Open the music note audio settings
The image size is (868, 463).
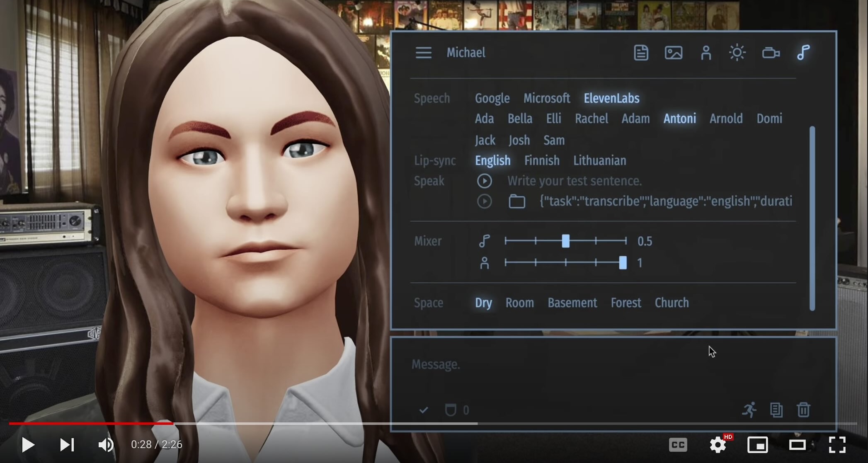coord(803,53)
